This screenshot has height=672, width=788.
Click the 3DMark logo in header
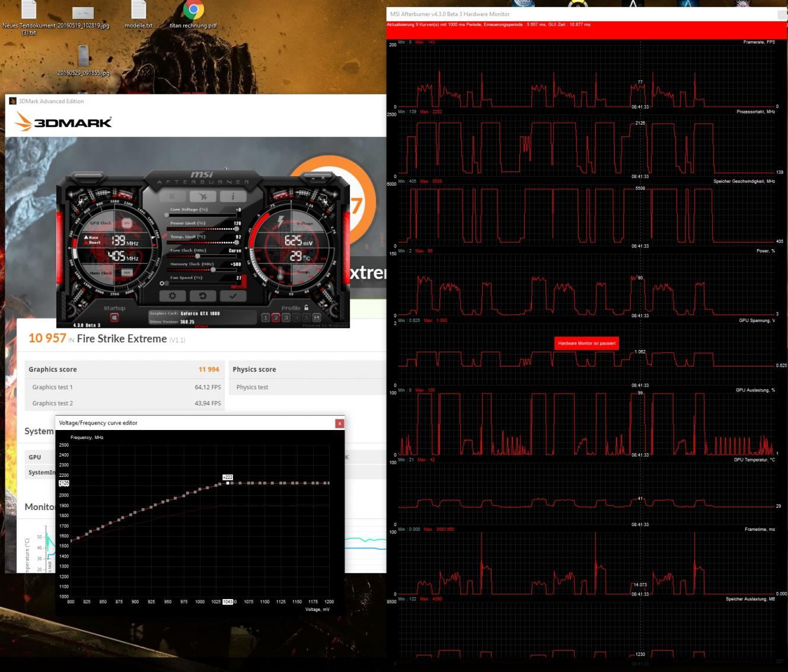pos(63,122)
